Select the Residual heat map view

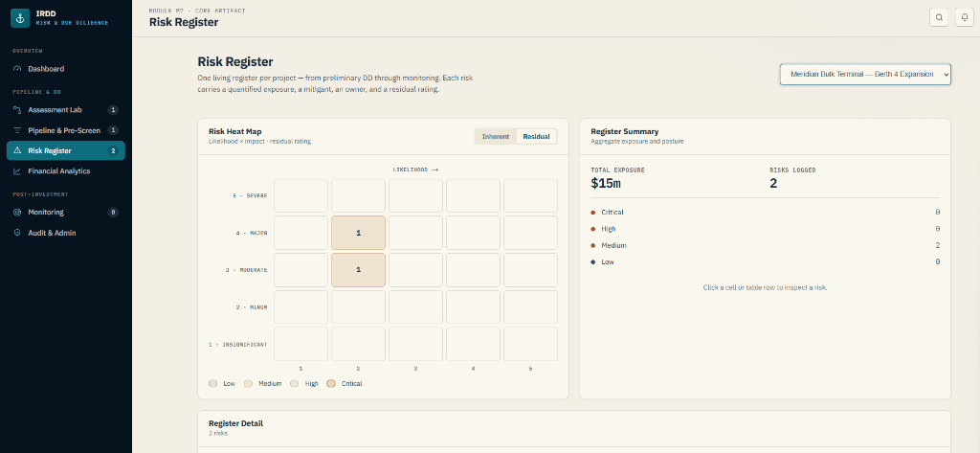coord(536,136)
